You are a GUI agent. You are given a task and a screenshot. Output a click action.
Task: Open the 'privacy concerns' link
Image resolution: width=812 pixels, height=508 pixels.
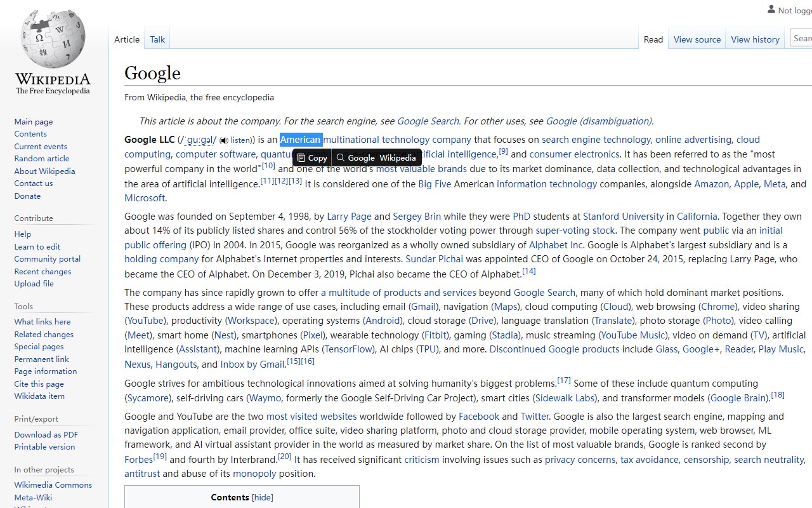tap(580, 460)
